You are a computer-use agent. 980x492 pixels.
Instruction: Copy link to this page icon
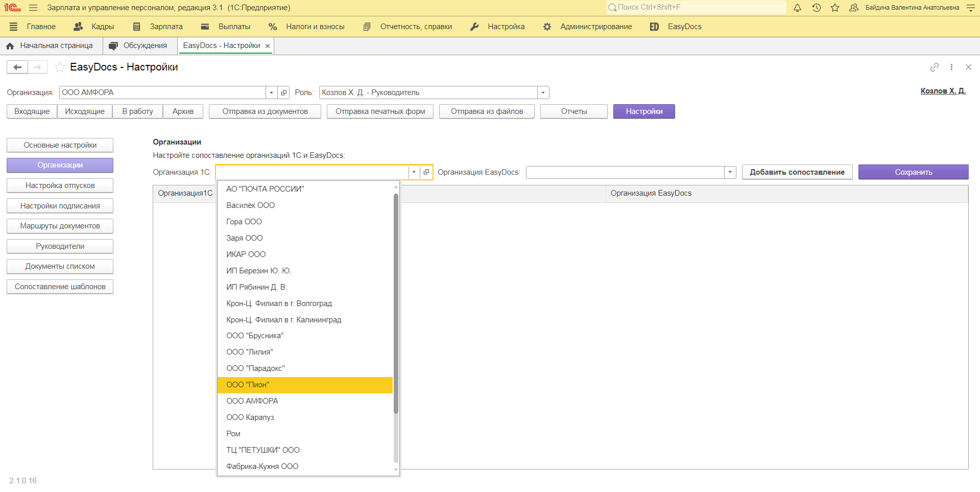pyautogui.click(x=934, y=67)
